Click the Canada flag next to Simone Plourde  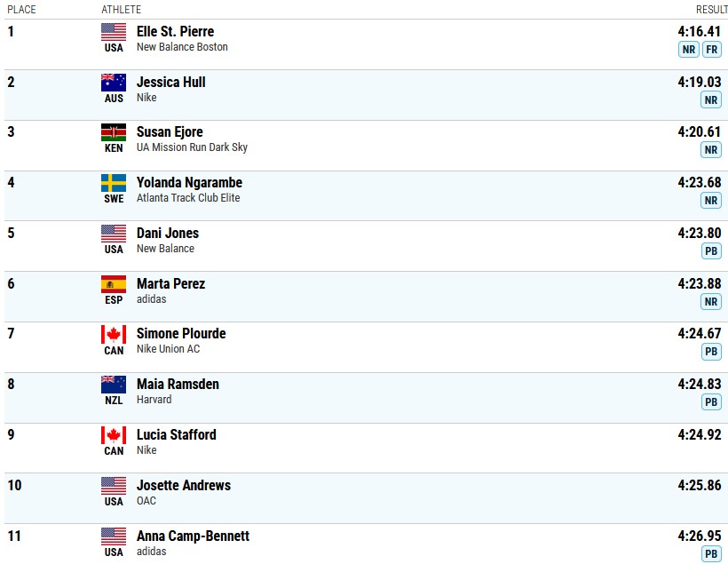tap(114, 334)
